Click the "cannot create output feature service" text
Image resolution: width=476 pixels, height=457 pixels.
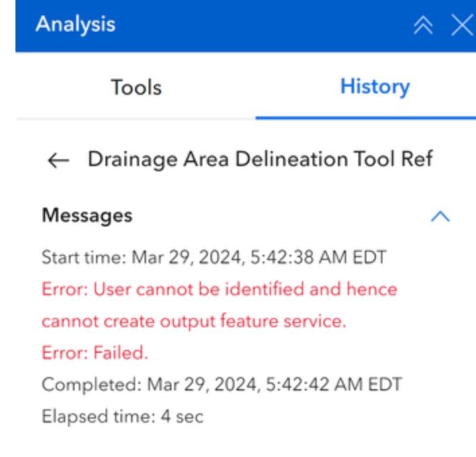tap(194, 322)
